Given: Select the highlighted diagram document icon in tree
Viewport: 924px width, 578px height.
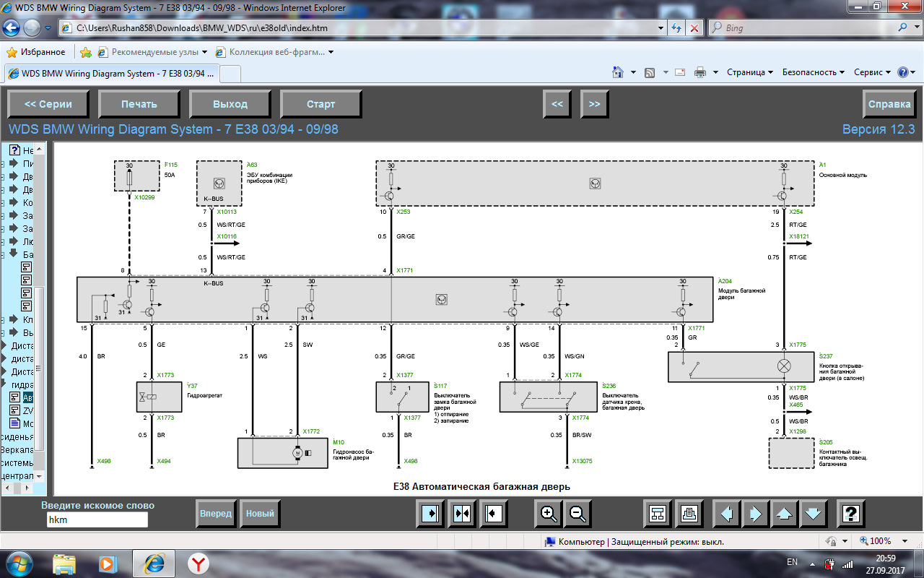Looking at the screenshot, I should [x=15, y=397].
